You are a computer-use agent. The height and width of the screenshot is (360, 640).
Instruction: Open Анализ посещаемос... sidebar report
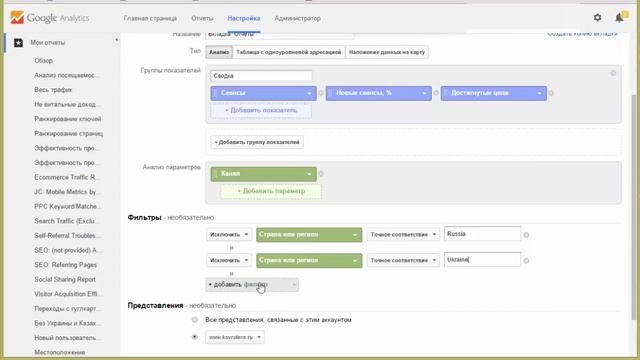click(x=67, y=75)
